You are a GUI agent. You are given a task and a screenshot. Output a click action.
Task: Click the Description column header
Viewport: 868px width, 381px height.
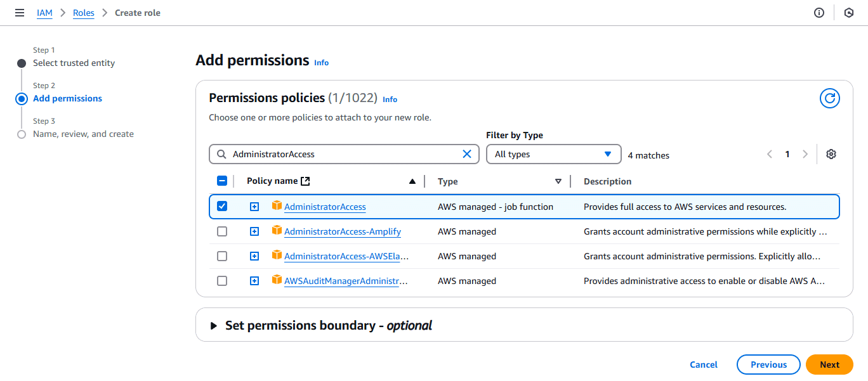[607, 181]
